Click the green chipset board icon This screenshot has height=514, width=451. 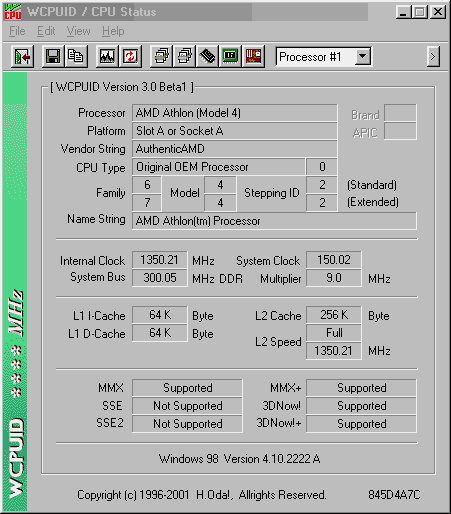pyautogui.click(x=230, y=56)
